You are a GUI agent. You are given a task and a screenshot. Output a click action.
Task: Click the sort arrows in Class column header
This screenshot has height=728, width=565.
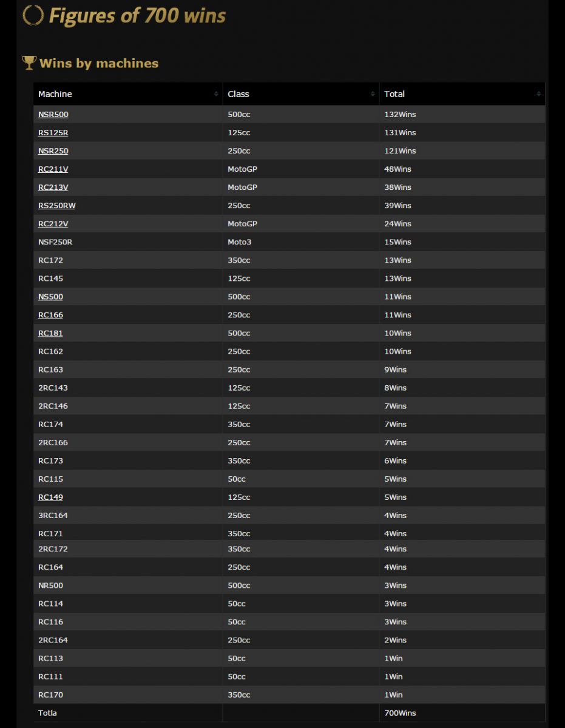373,94
